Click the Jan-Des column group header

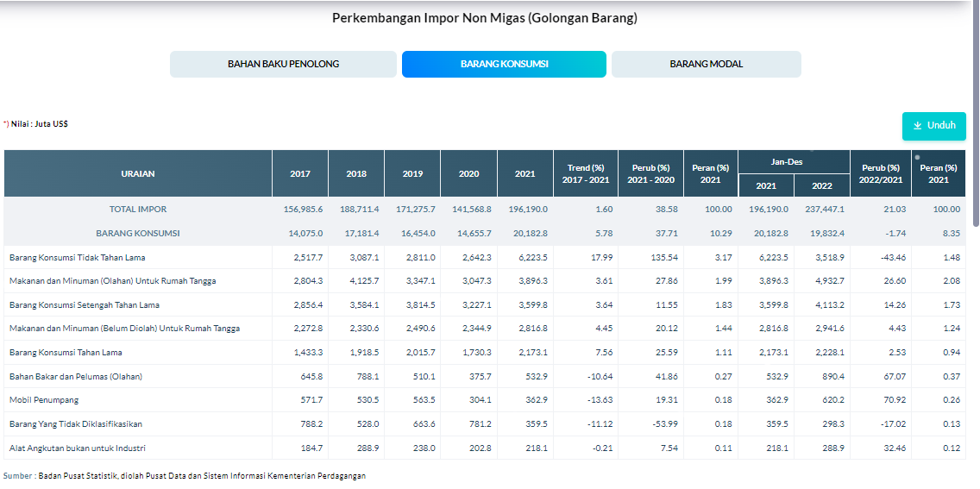(794, 162)
